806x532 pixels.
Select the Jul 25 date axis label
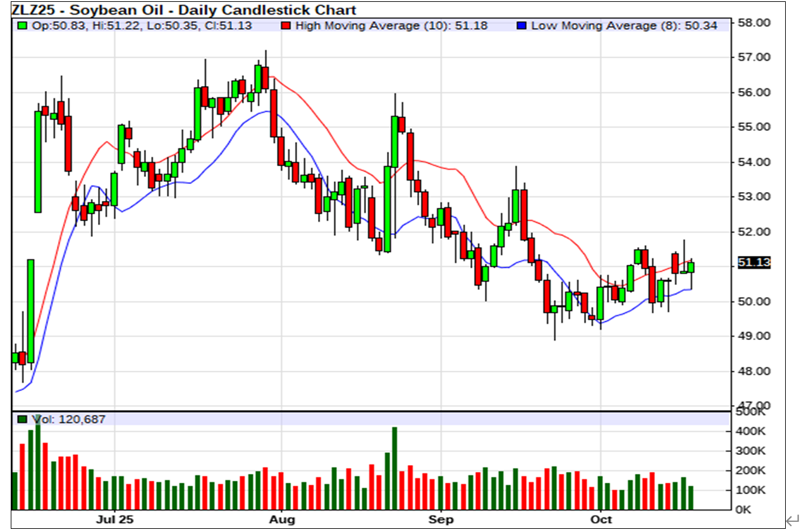pyautogui.click(x=115, y=519)
